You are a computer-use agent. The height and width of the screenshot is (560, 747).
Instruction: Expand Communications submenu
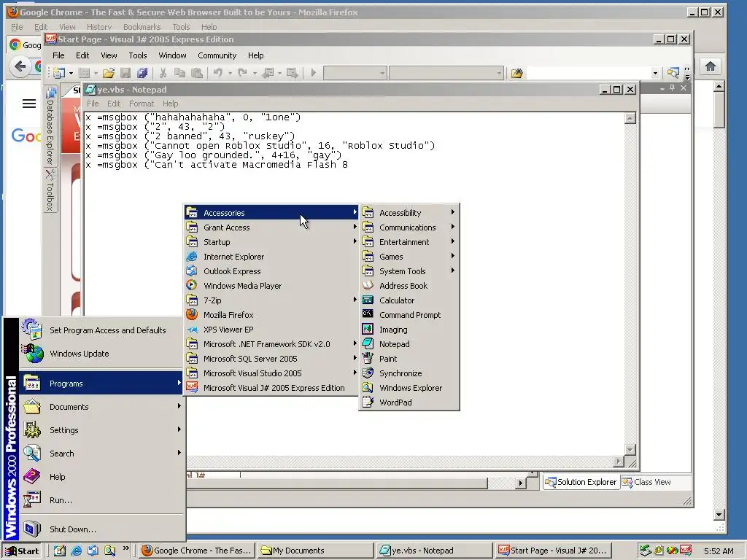click(409, 227)
